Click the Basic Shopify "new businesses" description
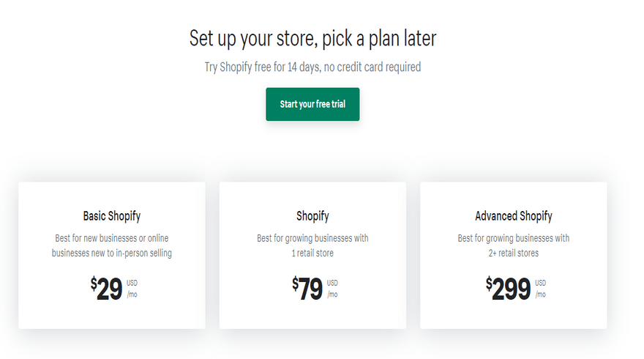This screenshot has width=644, height=359. 112,245
